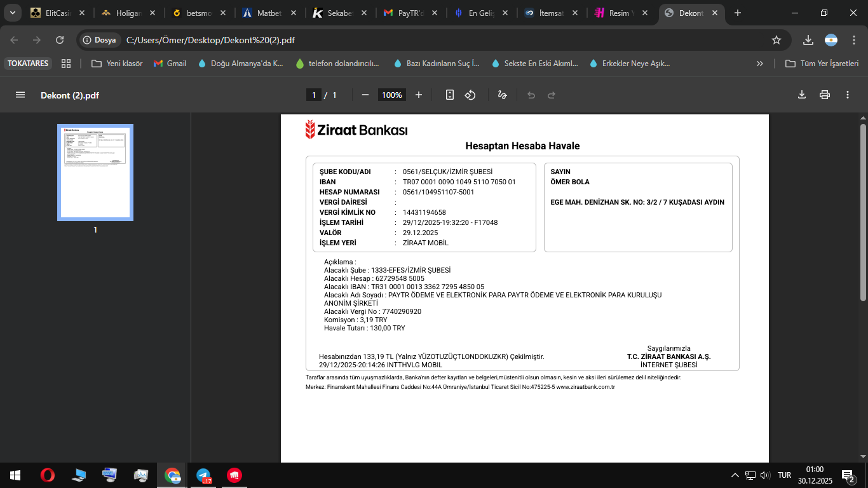Switch to the En Geliş tab
This screenshot has height=488, width=868.
coord(480,13)
